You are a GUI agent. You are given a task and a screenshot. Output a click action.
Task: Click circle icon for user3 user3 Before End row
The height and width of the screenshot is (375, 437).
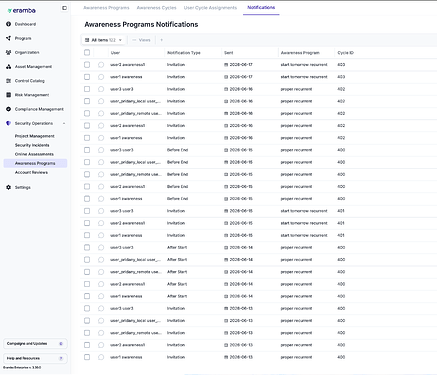click(101, 150)
